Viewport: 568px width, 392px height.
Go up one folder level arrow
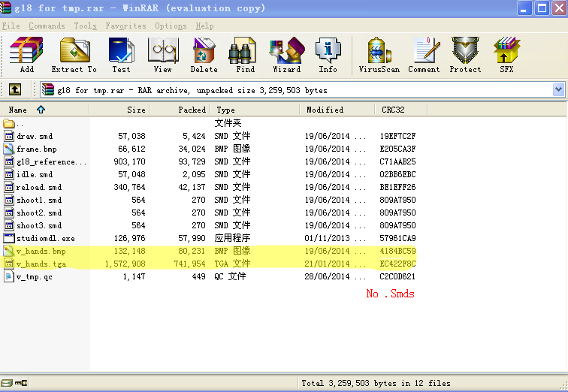pos(15,89)
